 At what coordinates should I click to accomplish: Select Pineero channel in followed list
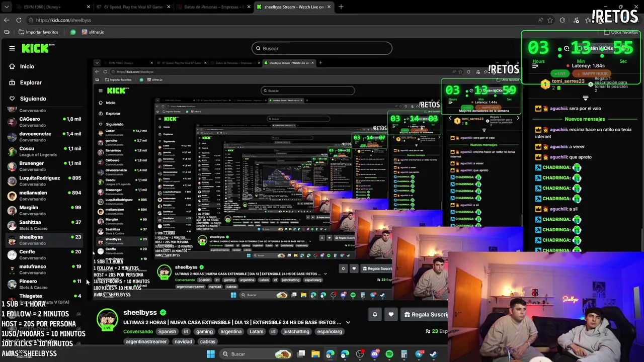coord(44,284)
